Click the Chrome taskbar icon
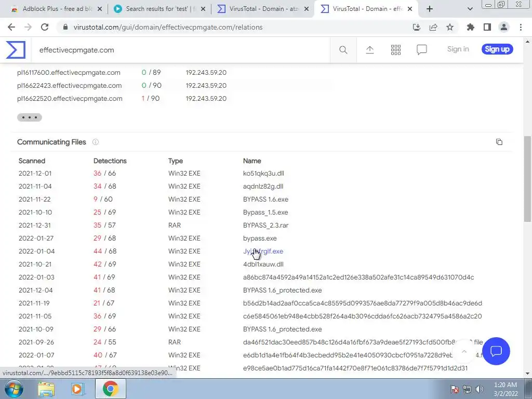 click(110, 389)
